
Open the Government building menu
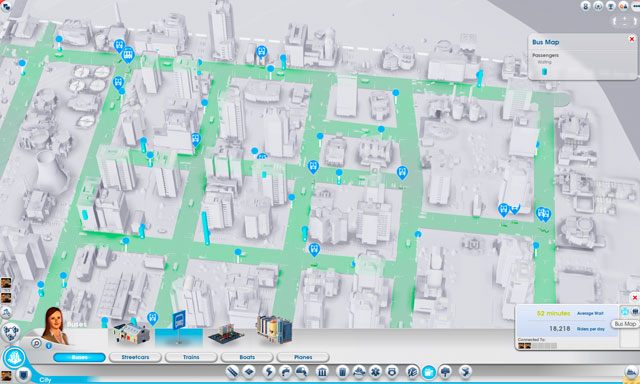[322, 372]
